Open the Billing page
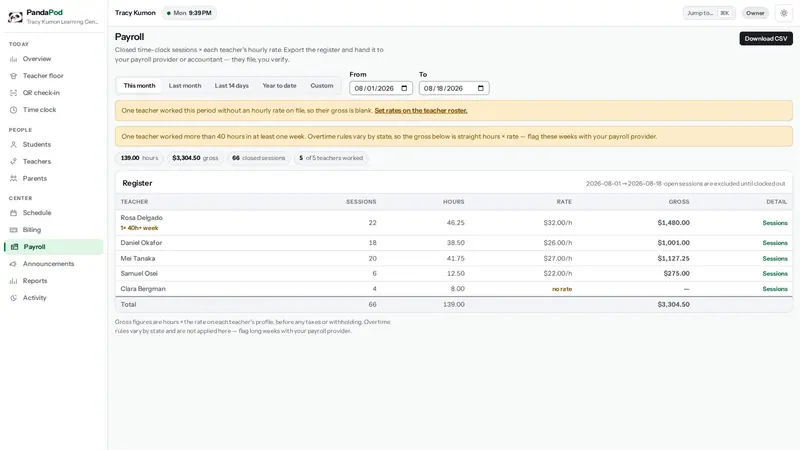The height and width of the screenshot is (450, 800). pyautogui.click(x=32, y=230)
